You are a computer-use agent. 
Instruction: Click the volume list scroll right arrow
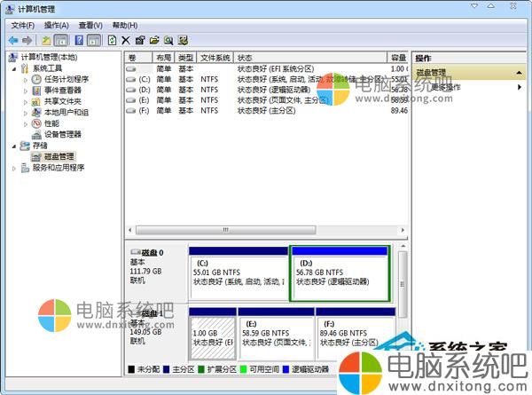click(x=403, y=230)
